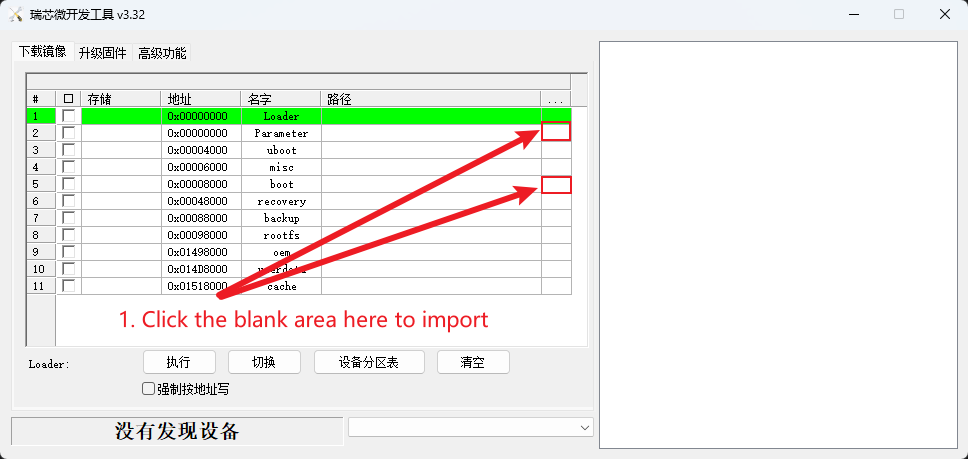The width and height of the screenshot is (968, 459).
Task: Check the rootfs row checkbox
Action: pos(69,235)
